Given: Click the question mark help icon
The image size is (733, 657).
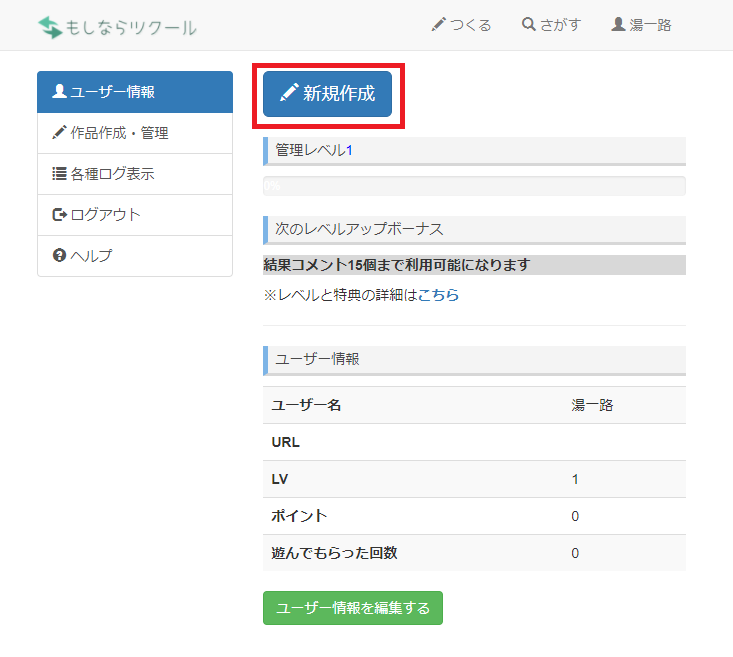Looking at the screenshot, I should (x=59, y=255).
